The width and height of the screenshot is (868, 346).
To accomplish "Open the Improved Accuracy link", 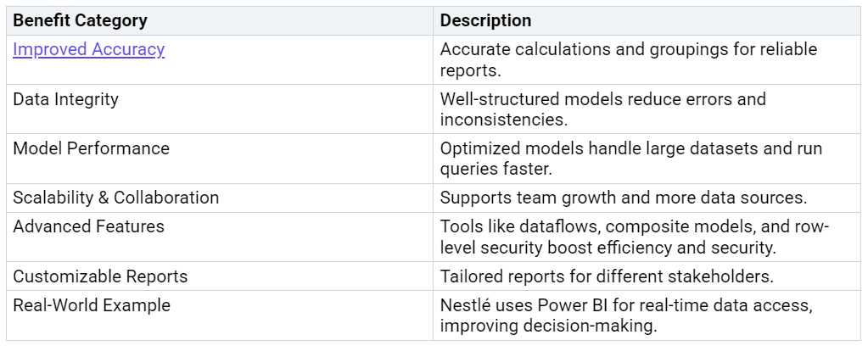I will [x=88, y=50].
